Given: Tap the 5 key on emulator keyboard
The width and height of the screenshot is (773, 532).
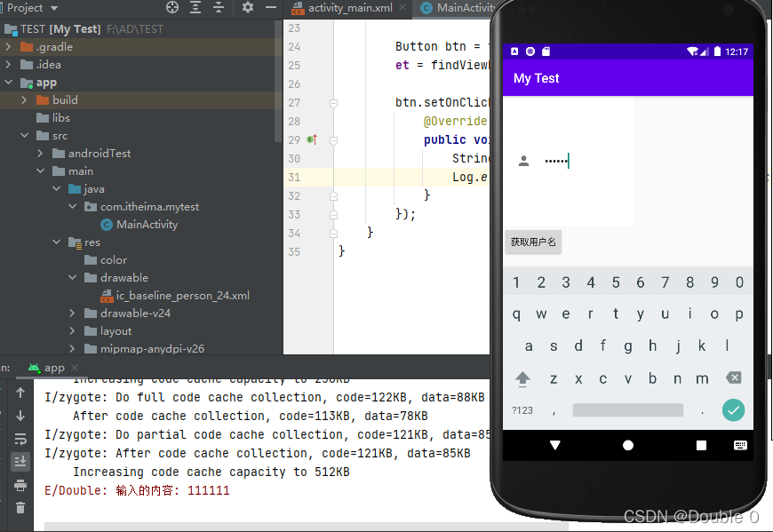Looking at the screenshot, I should (616, 282).
